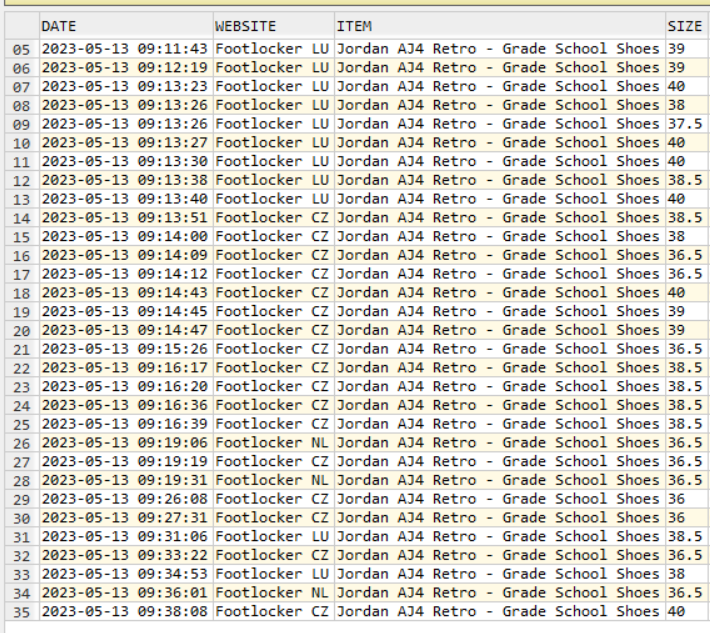Image resolution: width=710 pixels, height=633 pixels.
Task: Select the date 2023-05-13 09:11:43
Action: 125,49
